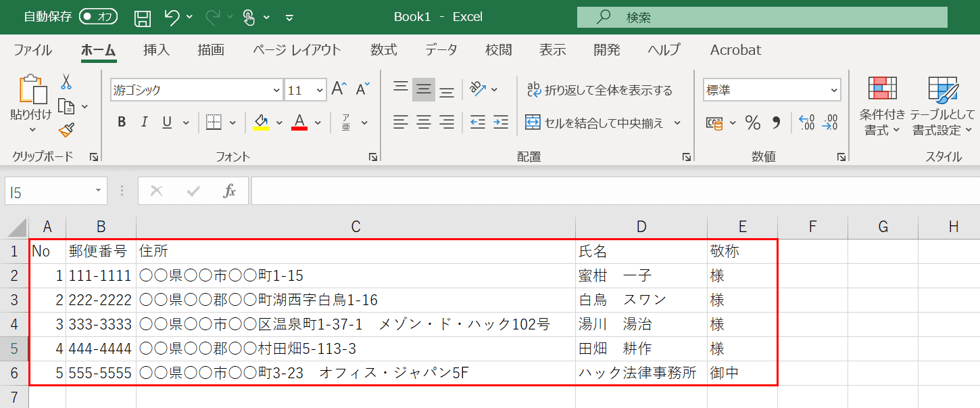980x408 pixels.
Task: Open the font name dropdown 游ゴシック
Action: [276, 89]
